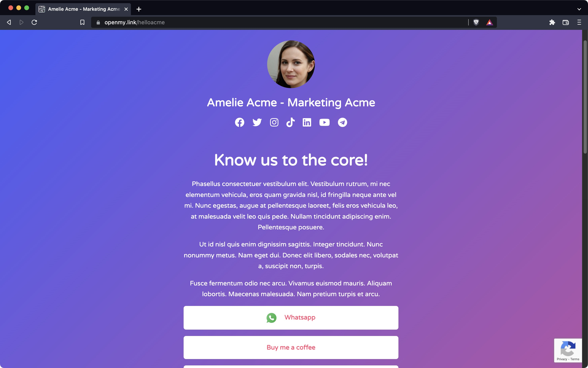This screenshot has width=588, height=368.
Task: Open the Brave Rewards triangle icon
Action: pyautogui.click(x=489, y=22)
